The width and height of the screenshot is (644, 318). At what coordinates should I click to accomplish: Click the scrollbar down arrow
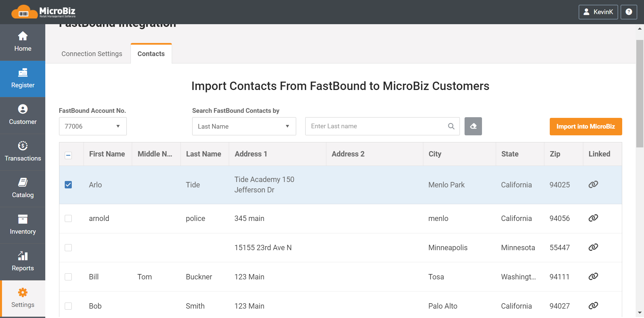click(x=640, y=313)
